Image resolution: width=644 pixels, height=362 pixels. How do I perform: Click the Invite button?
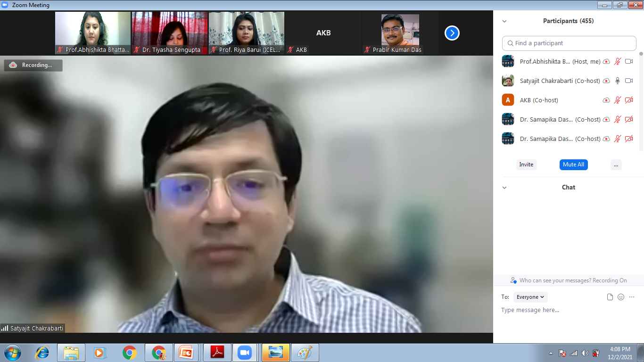pos(526,165)
